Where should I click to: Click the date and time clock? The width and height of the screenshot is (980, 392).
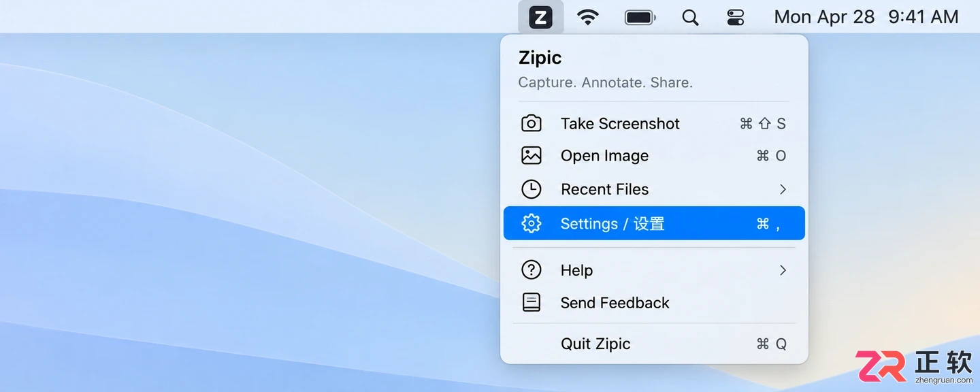866,17
